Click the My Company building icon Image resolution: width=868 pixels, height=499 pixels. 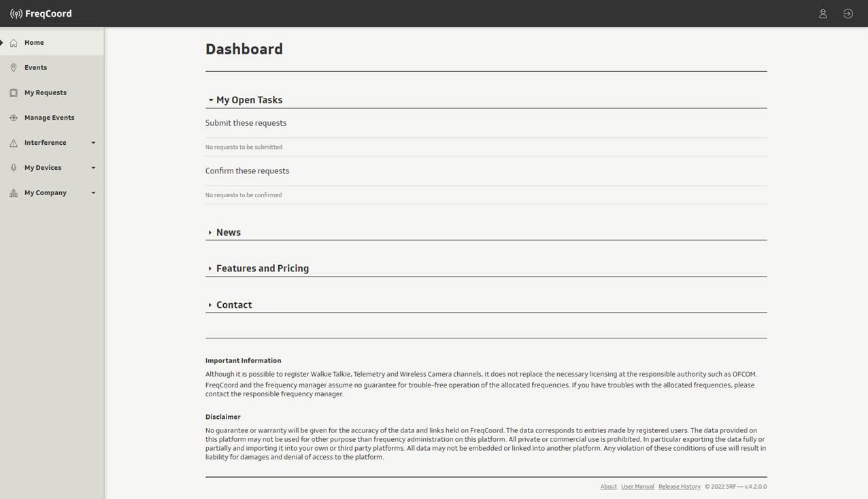14,193
